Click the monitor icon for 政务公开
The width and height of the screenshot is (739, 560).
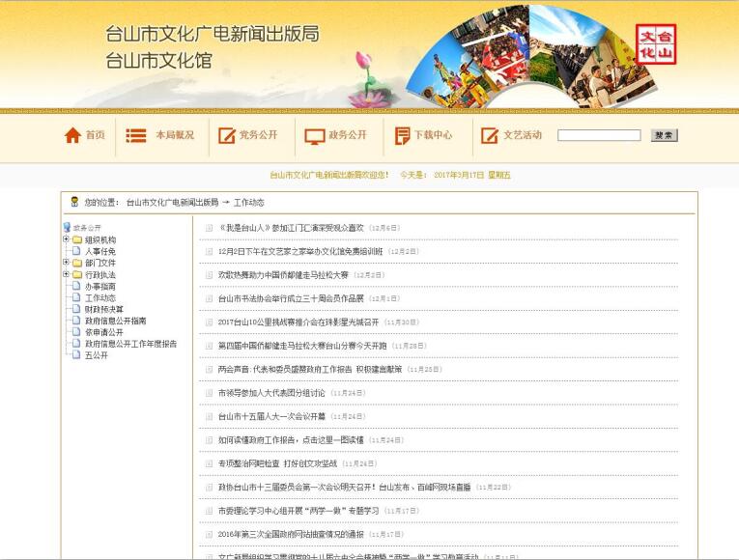(x=315, y=136)
